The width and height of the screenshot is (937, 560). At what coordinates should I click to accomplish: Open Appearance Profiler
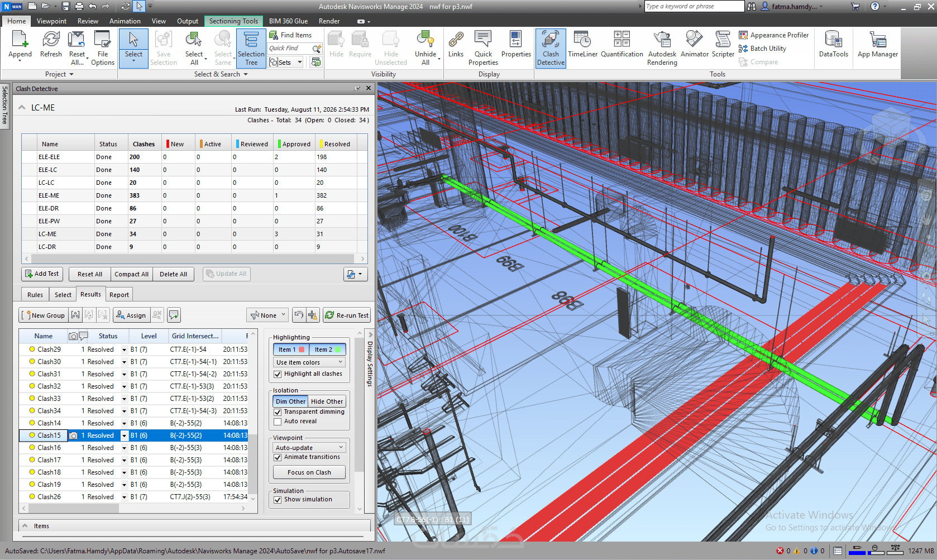(773, 35)
